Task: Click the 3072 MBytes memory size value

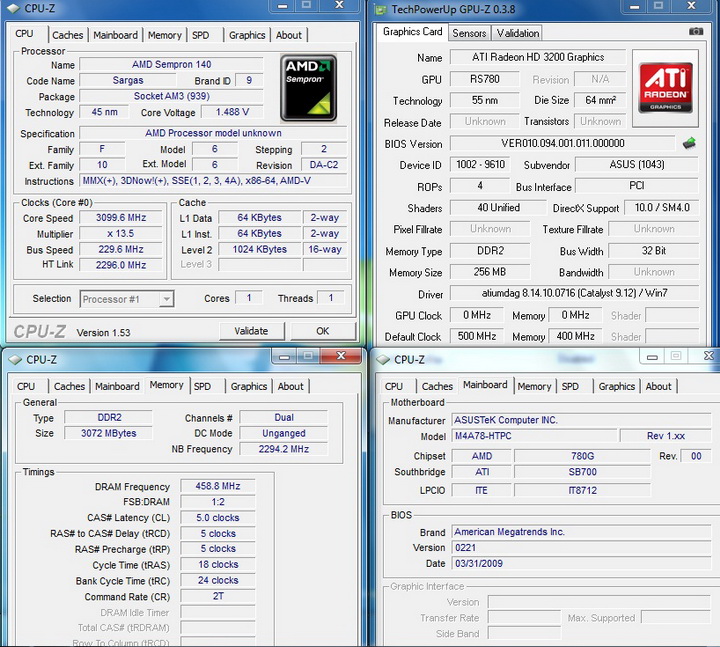Action: (108, 433)
